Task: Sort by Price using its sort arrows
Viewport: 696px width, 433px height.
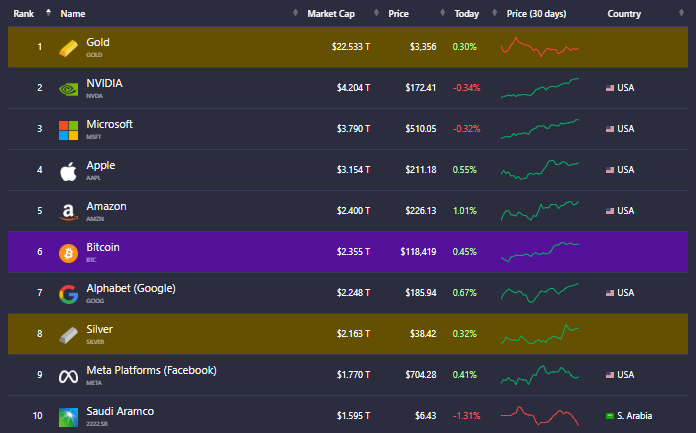Action: point(442,12)
